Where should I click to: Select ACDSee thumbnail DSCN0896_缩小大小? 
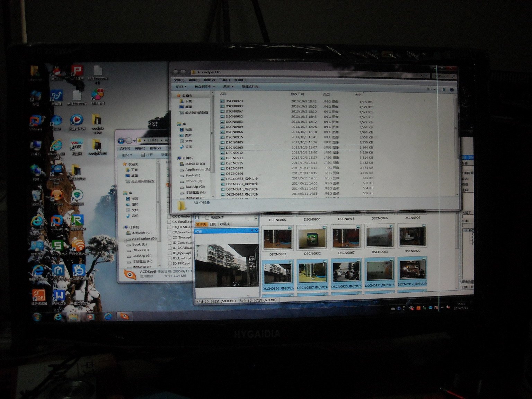click(278, 276)
